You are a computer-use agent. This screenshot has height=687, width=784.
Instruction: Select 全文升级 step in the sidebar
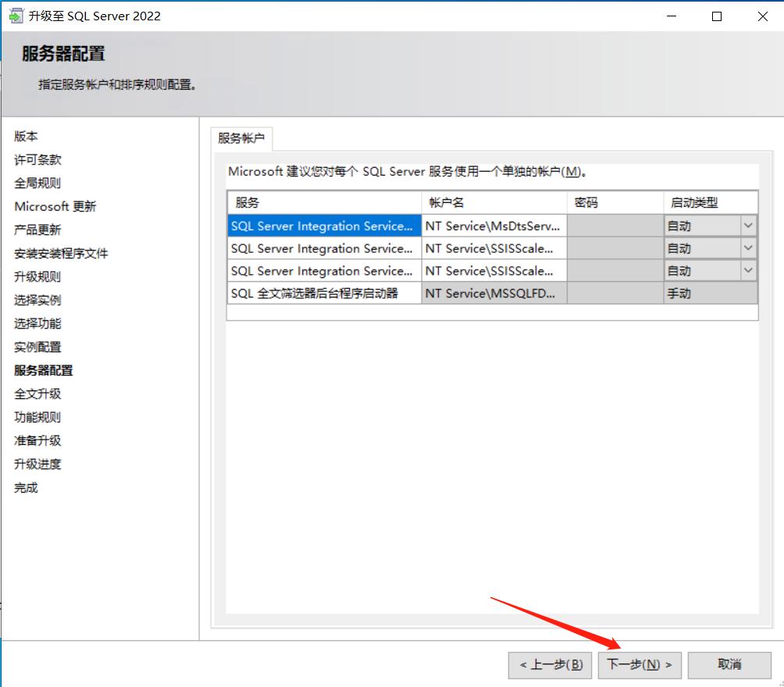coord(37,394)
